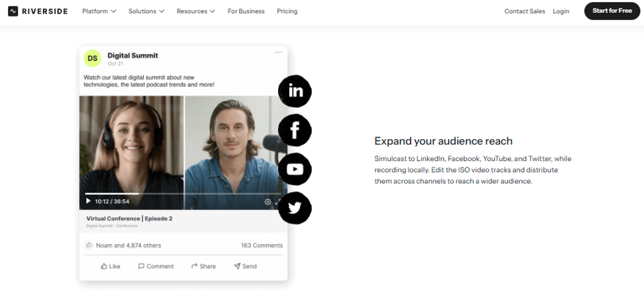
Task: Click the Contact Sales link
Action: pos(525,11)
